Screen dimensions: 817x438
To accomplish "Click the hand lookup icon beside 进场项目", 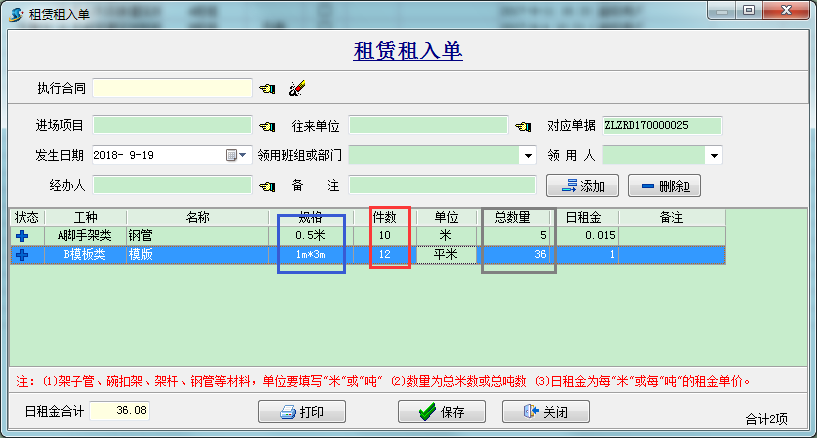I will (267, 126).
